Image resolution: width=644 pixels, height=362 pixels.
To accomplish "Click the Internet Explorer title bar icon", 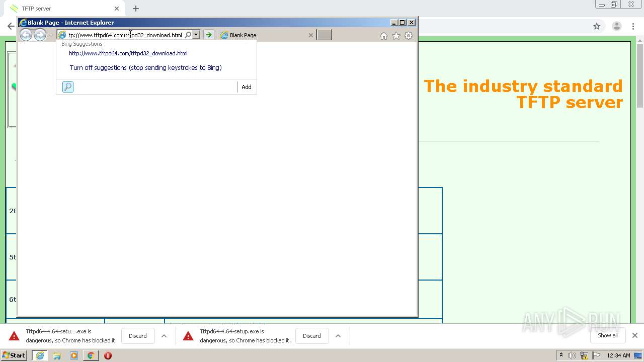I will tap(23, 23).
